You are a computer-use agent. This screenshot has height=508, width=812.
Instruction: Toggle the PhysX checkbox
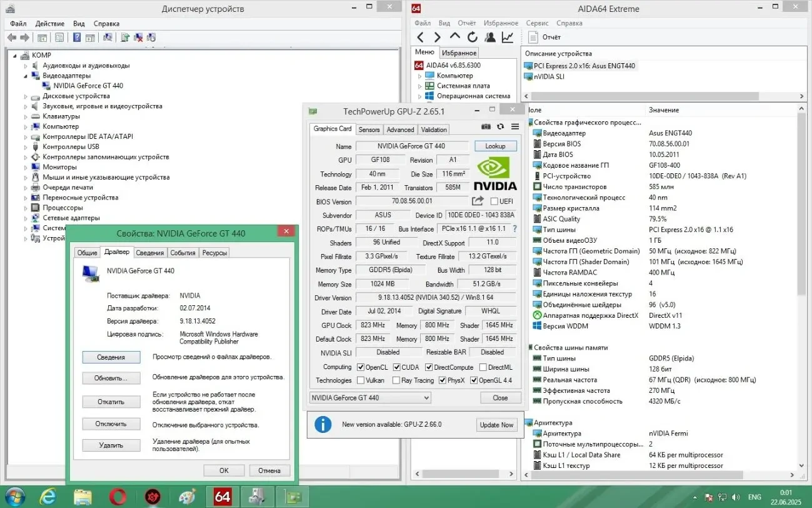point(443,380)
